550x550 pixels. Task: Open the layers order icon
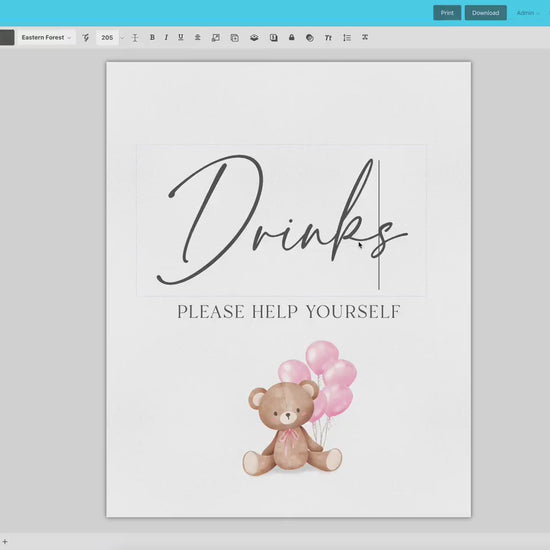coord(254,38)
